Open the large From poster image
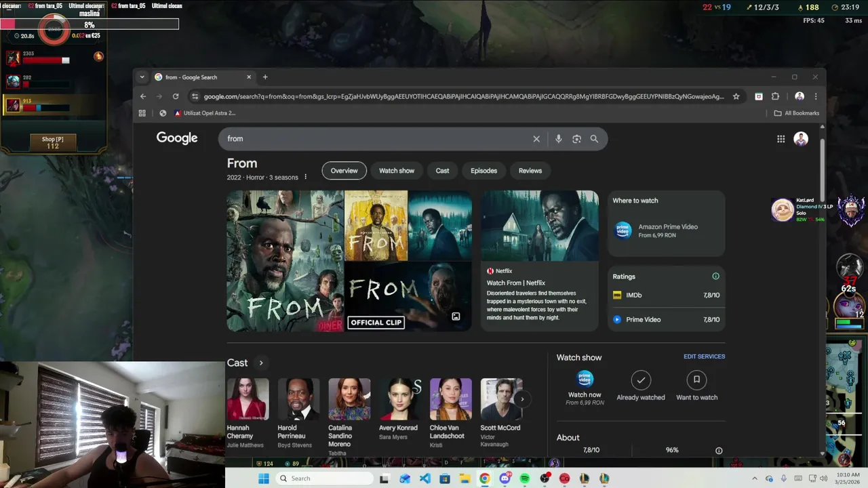The height and width of the screenshot is (488, 868). coord(285,261)
